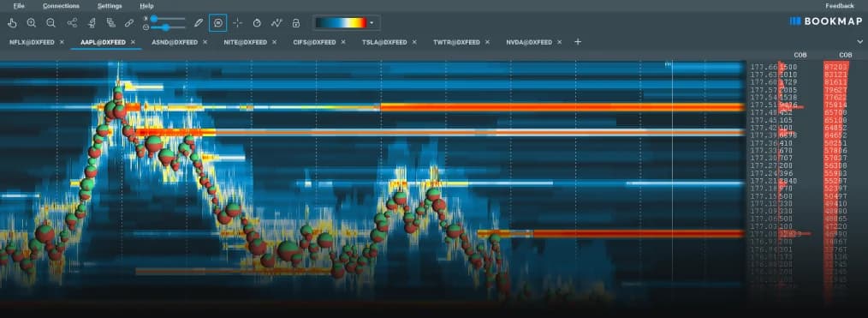Toggle the padlock lock icon
868x318 pixels.
[x=296, y=22]
